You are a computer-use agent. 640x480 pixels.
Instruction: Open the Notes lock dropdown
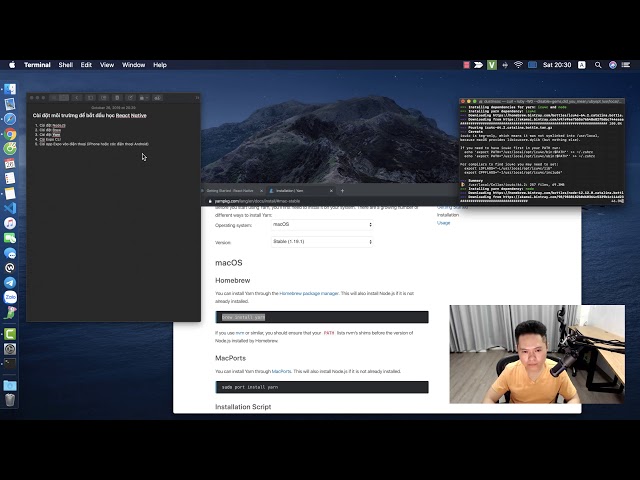(x=144, y=98)
